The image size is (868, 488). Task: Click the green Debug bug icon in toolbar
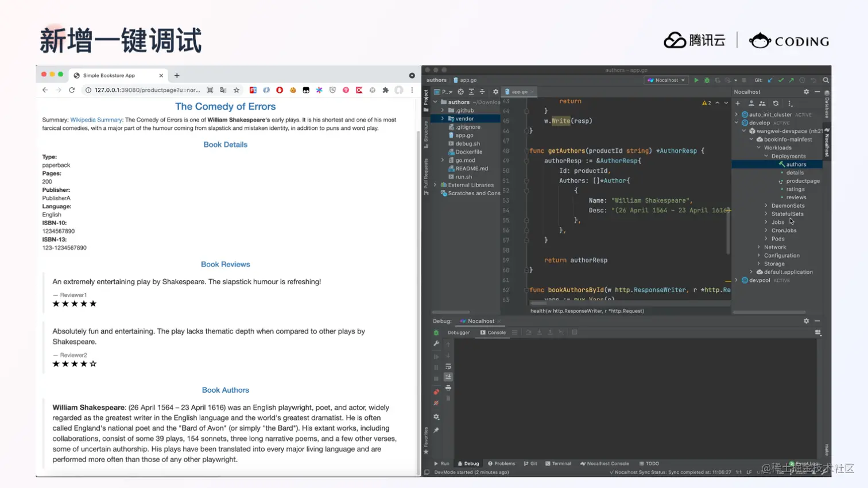(707, 80)
